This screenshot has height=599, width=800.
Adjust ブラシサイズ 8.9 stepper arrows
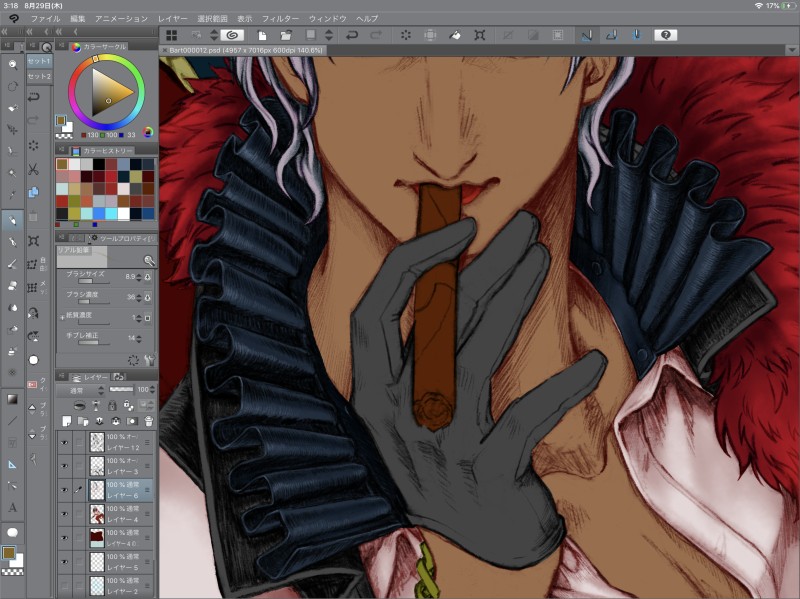tap(138, 277)
